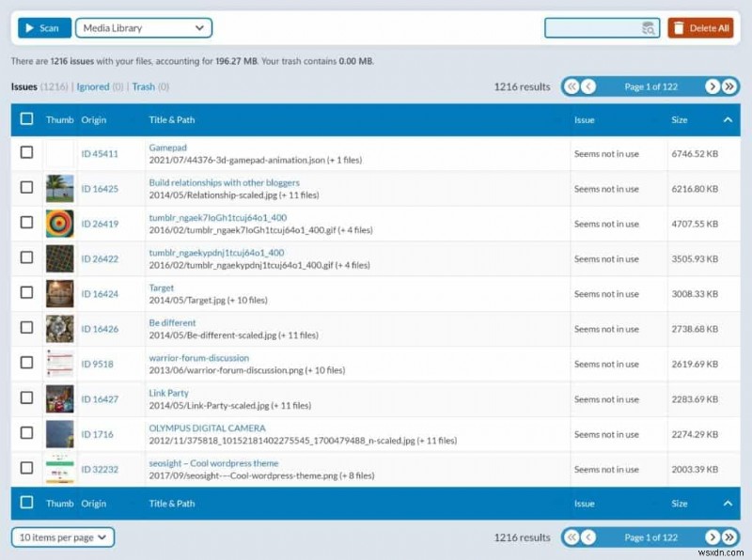The width and height of the screenshot is (752, 560).
Task: Open the Media Library dropdown
Action: (x=143, y=27)
